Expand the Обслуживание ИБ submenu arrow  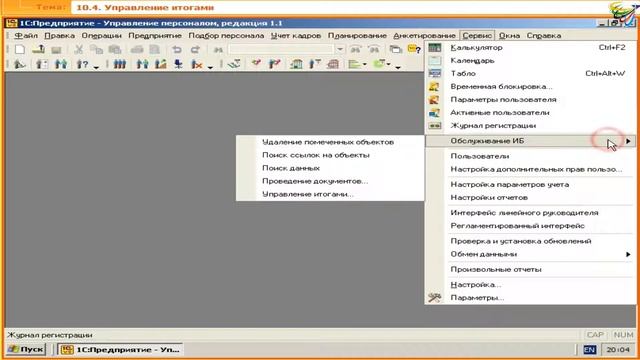pos(628,141)
